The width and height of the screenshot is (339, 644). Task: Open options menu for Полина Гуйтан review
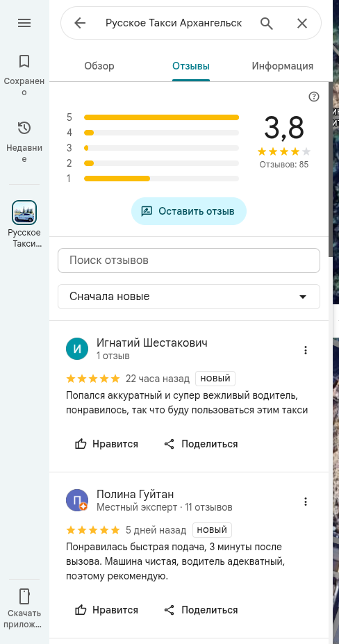305,502
